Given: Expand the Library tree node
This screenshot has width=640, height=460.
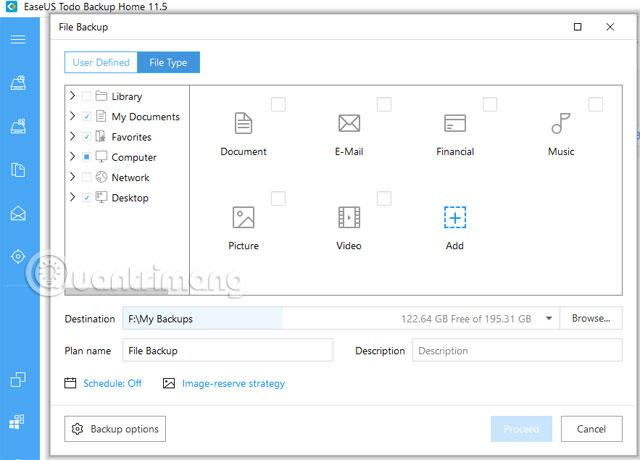Looking at the screenshot, I should click(x=73, y=96).
